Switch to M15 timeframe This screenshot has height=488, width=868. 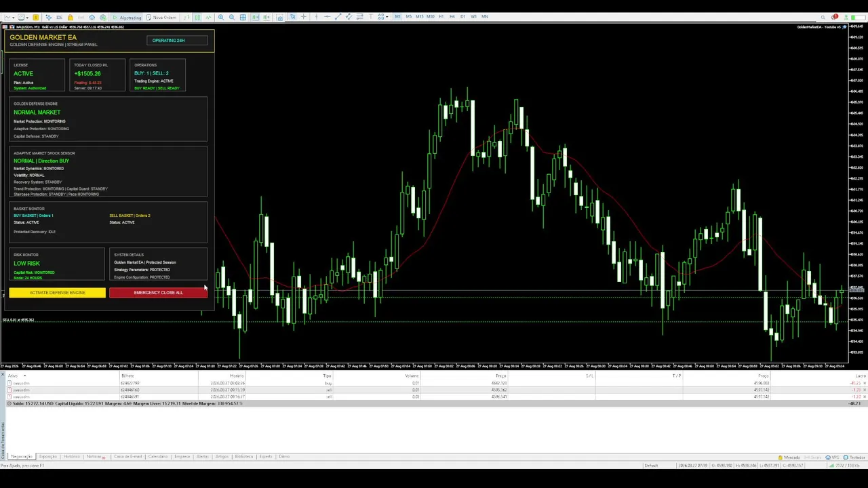click(419, 17)
